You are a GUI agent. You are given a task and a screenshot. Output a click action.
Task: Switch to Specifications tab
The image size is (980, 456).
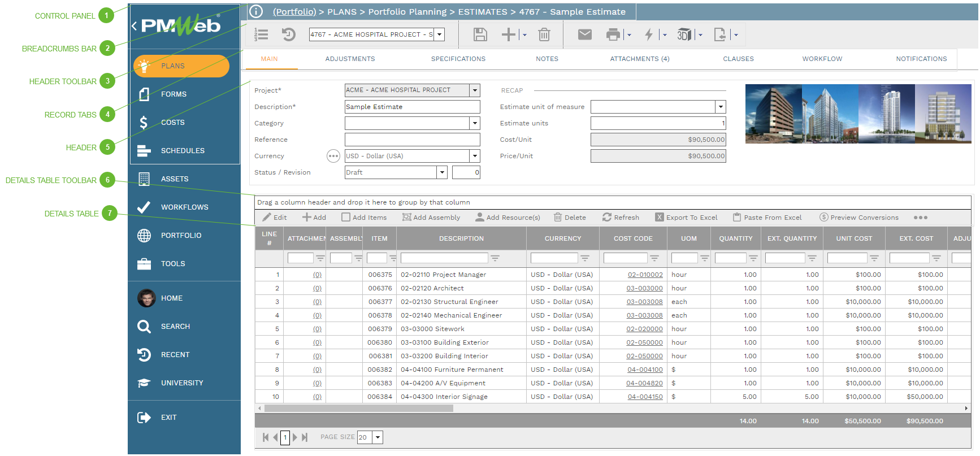tap(458, 59)
